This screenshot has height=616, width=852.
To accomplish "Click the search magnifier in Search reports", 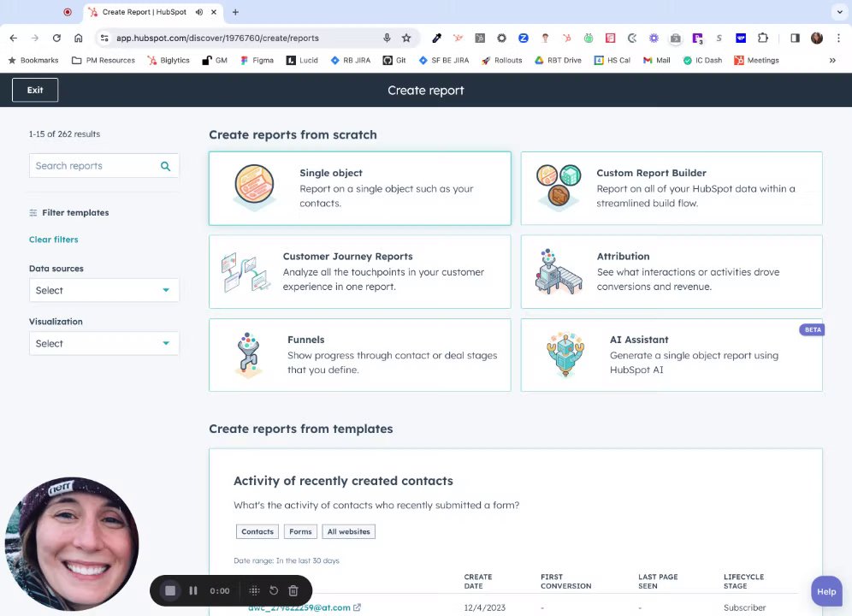I will coord(166,166).
